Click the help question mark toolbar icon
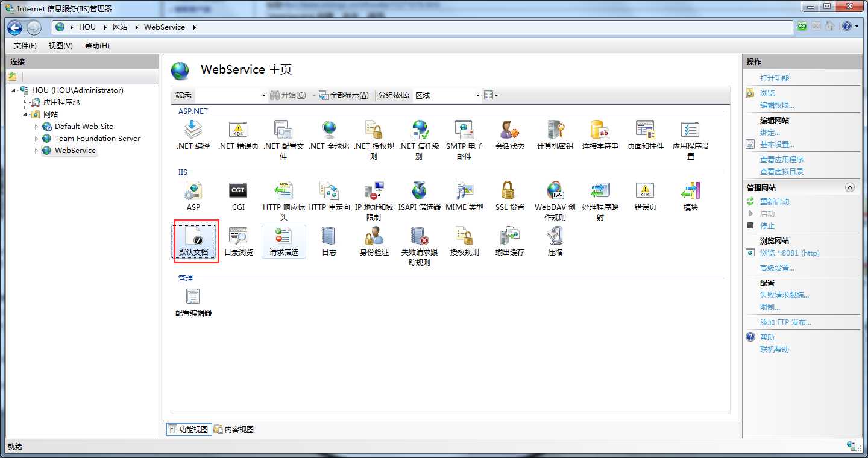Screen dimensions: 868x458 pos(847,27)
